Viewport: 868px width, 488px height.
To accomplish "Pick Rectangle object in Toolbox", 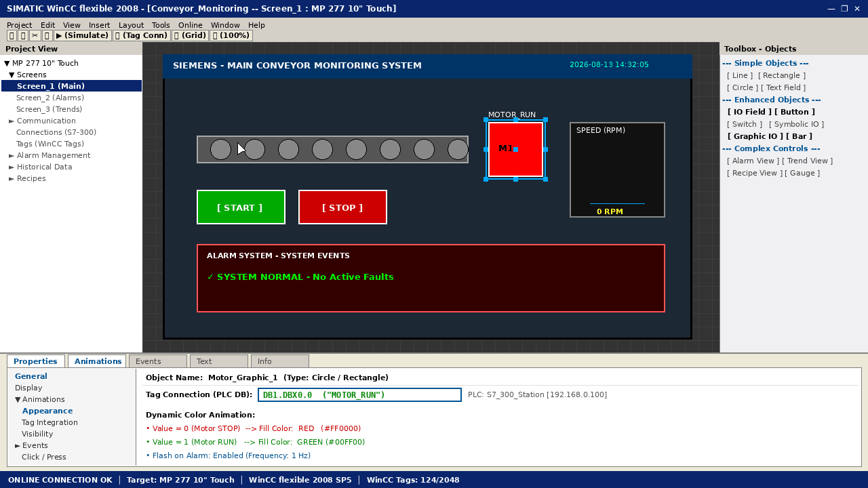I will (782, 75).
